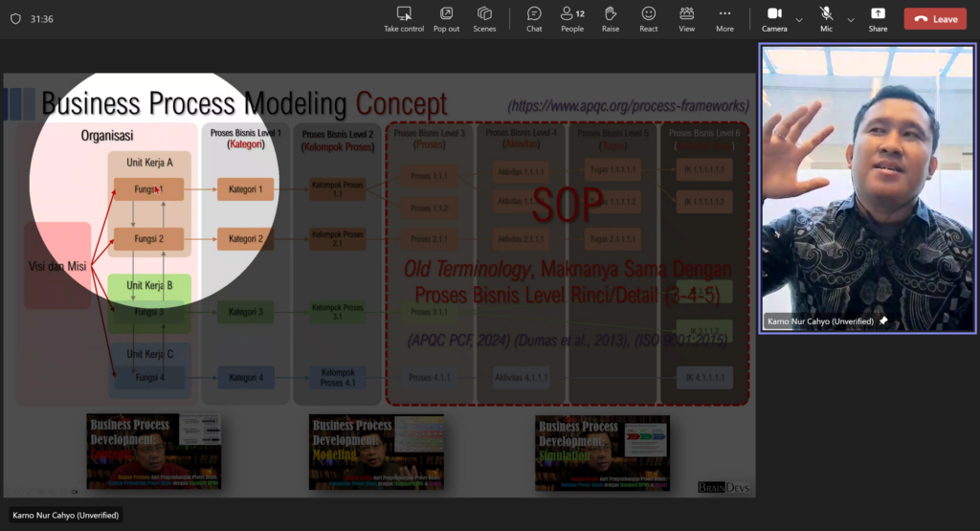The width and height of the screenshot is (980, 531).
Task: Click the Take control button
Action: coord(404,18)
